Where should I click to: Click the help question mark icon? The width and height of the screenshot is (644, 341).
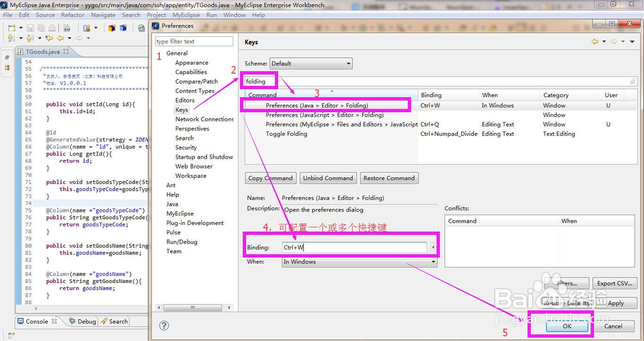(164, 326)
